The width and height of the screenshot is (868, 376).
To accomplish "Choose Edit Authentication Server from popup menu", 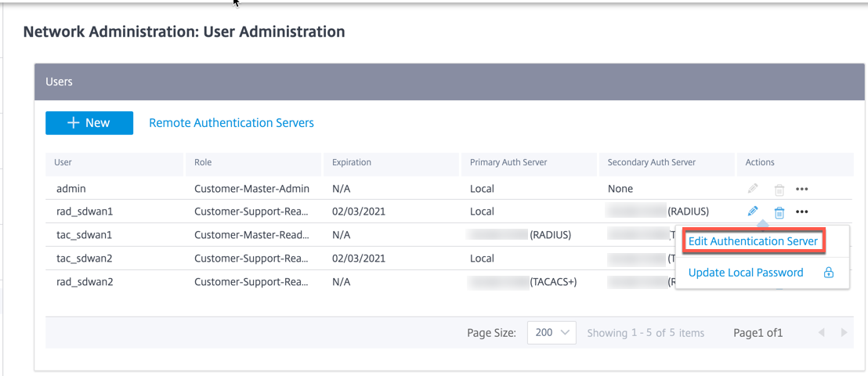I will 753,241.
